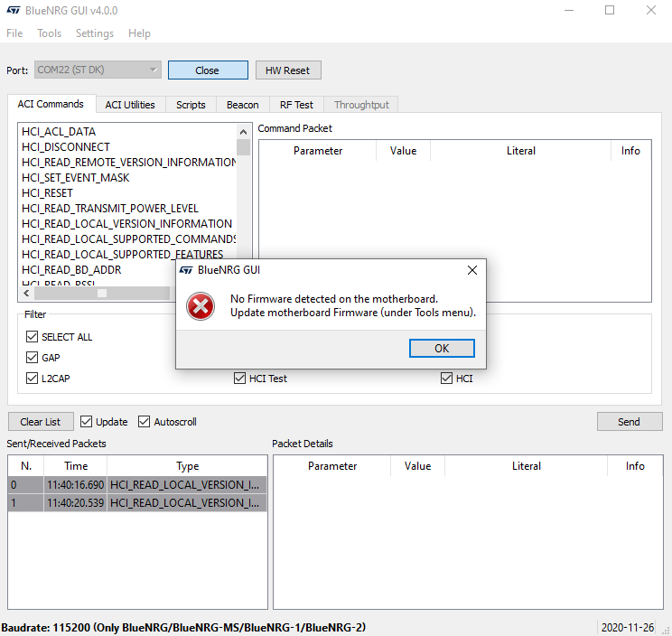Click Packet Details Parameter column header
Image resolution: width=672 pixels, height=636 pixels.
point(332,466)
